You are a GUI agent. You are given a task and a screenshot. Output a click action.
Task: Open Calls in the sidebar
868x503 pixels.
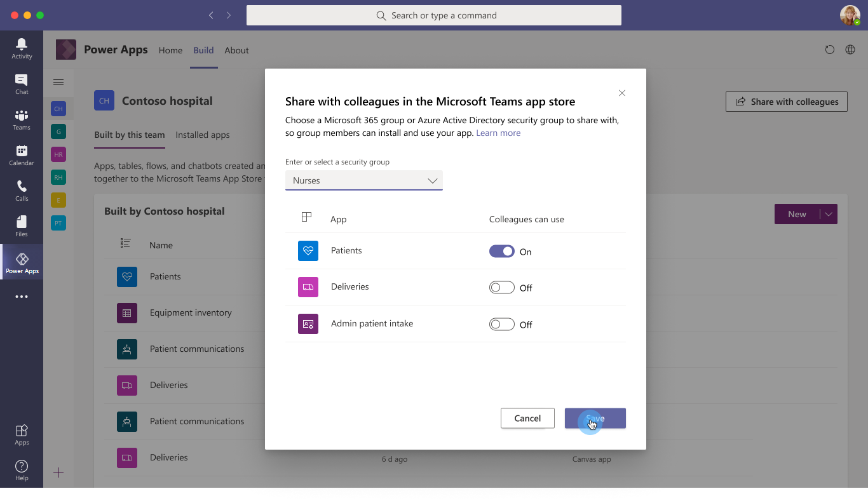coord(22,191)
